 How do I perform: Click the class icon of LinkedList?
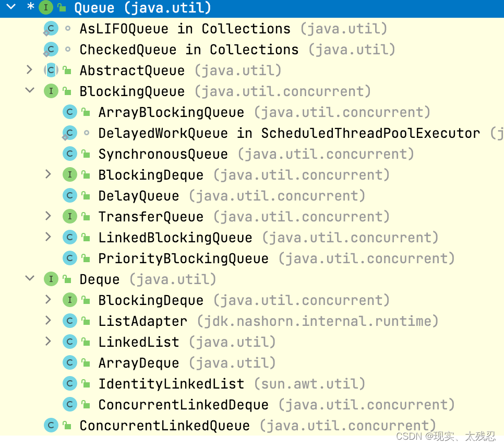tap(69, 342)
